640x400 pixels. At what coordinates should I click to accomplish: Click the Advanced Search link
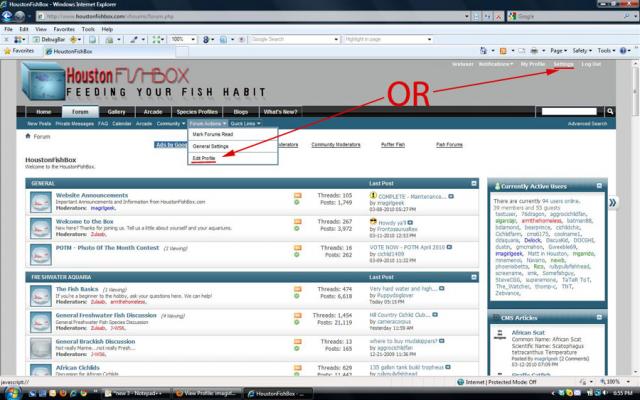[587, 123]
